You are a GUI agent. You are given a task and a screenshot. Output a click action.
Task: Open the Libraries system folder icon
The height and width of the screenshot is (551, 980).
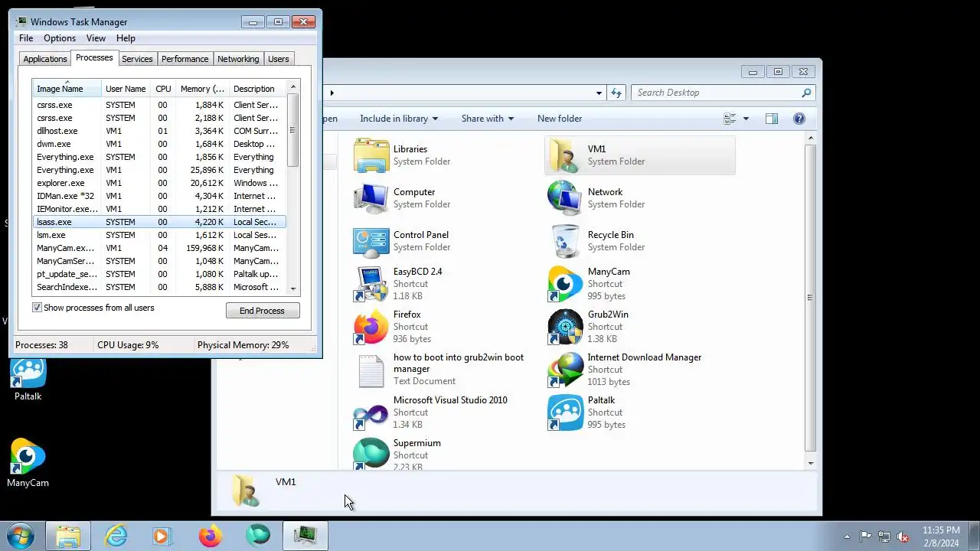371,155
